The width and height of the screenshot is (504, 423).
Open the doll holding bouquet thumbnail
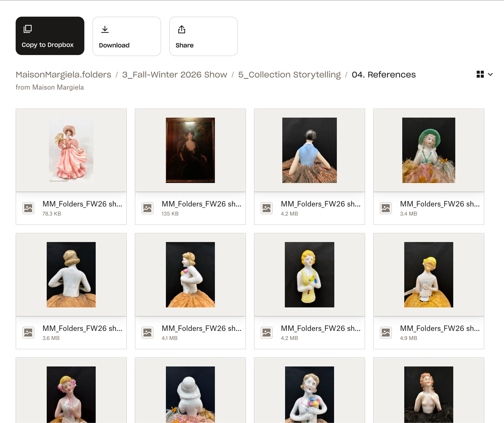[310, 395]
